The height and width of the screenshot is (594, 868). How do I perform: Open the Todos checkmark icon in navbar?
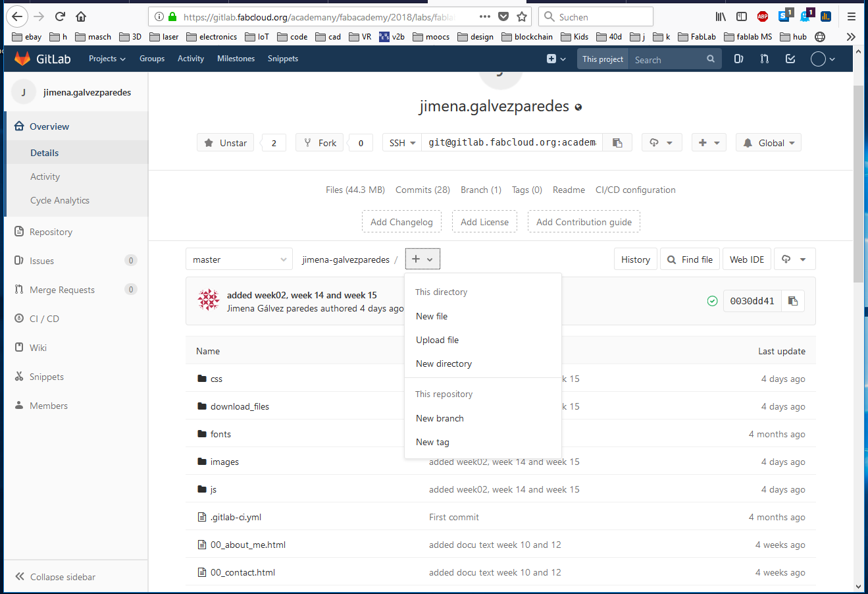790,59
